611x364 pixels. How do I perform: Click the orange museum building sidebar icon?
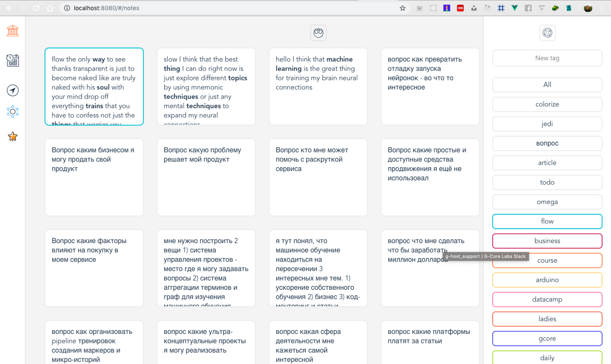tap(13, 31)
